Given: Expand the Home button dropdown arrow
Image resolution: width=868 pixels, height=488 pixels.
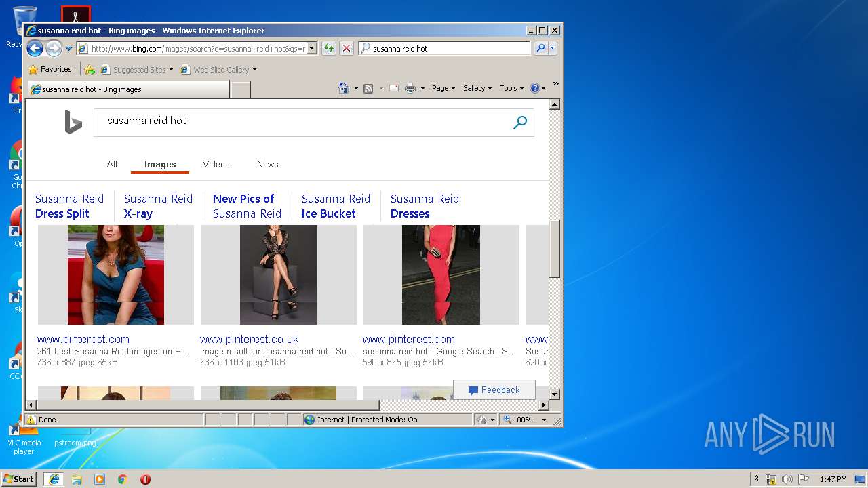Looking at the screenshot, I should point(356,88).
